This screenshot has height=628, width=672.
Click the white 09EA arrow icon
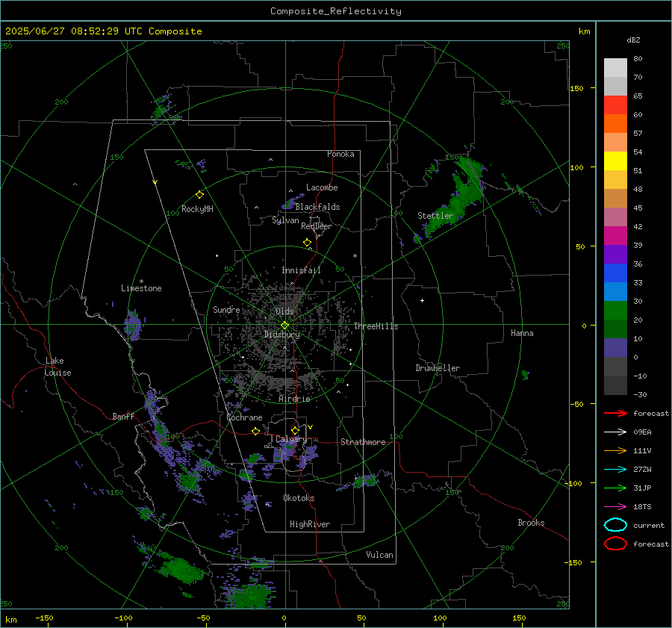615,432
